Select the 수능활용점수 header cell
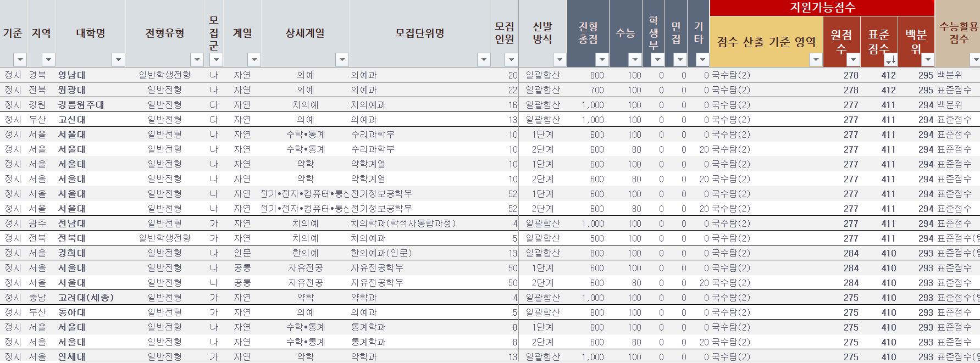This screenshot has height=363, width=980. coord(958,33)
